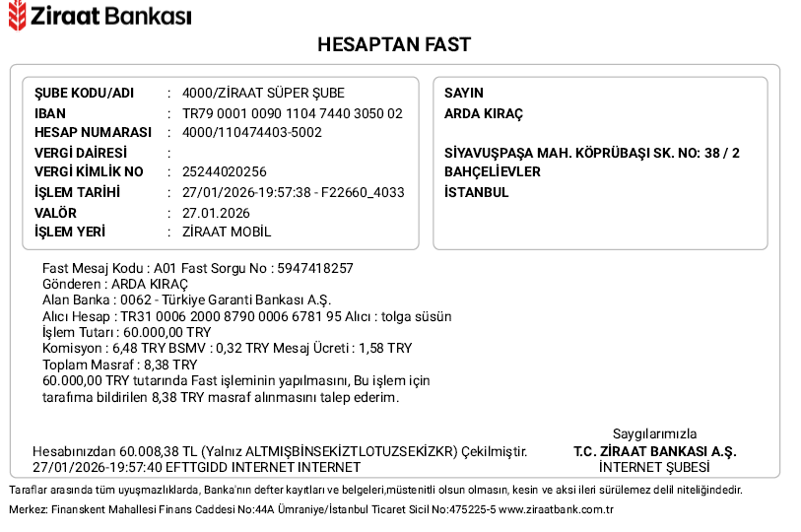
Task: Click the Saygılarımızla closing text
Action: 655,433
